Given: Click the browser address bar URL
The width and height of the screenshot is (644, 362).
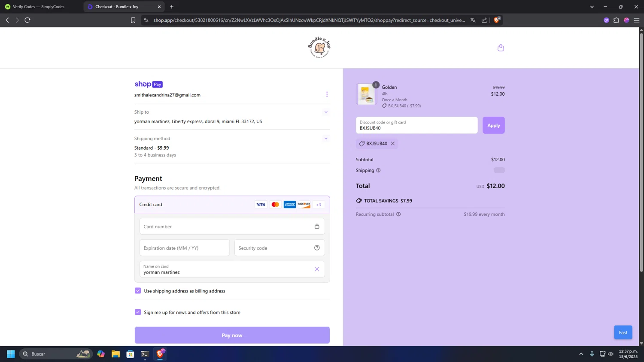Looking at the screenshot, I should click(309, 20).
